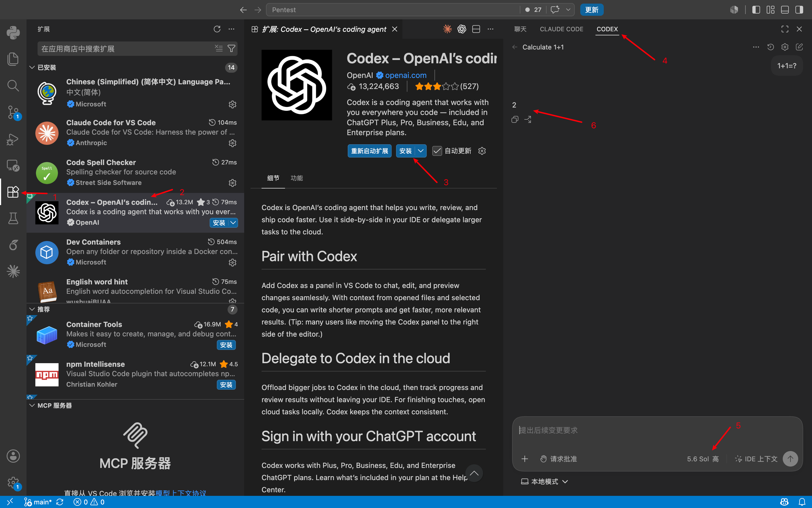Toggle the secondary side bar
812x508 pixels.
(799, 10)
